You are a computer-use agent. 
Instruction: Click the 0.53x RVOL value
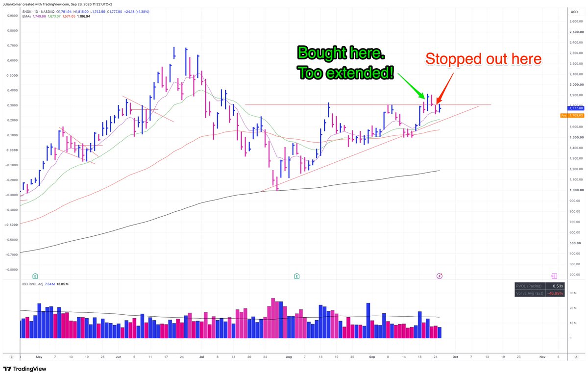click(x=557, y=286)
